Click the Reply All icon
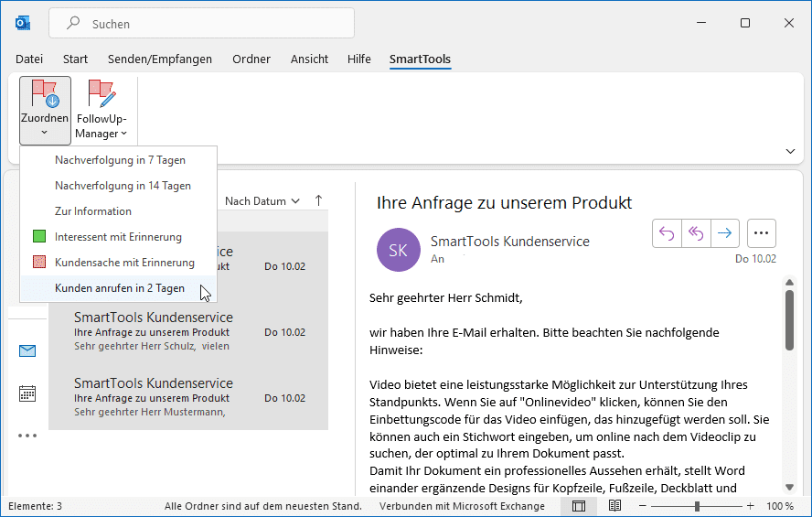This screenshot has width=812, height=517. pos(695,233)
